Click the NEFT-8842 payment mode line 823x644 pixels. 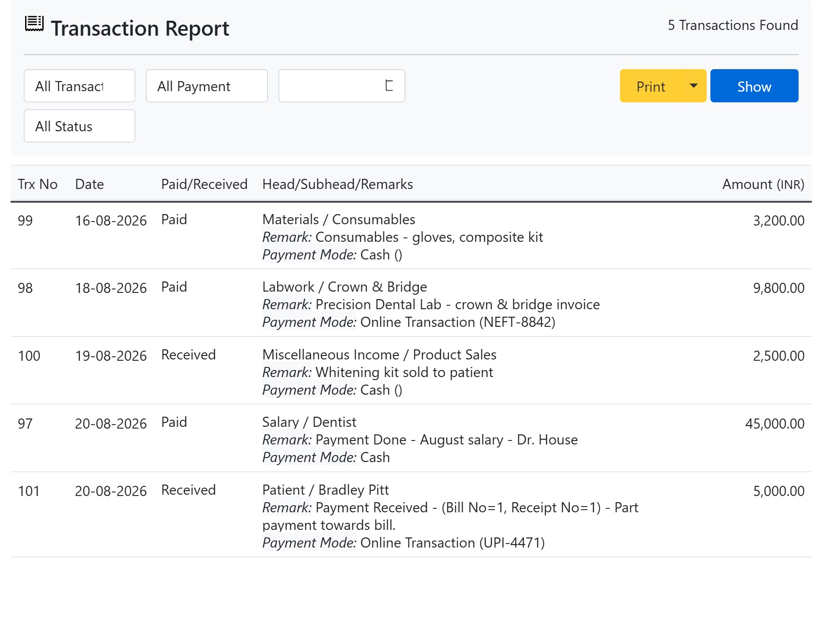point(409,322)
